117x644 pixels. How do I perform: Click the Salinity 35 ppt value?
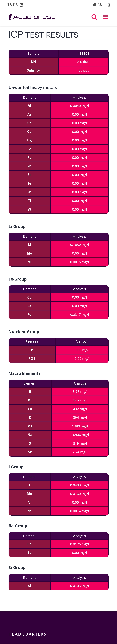point(83,70)
